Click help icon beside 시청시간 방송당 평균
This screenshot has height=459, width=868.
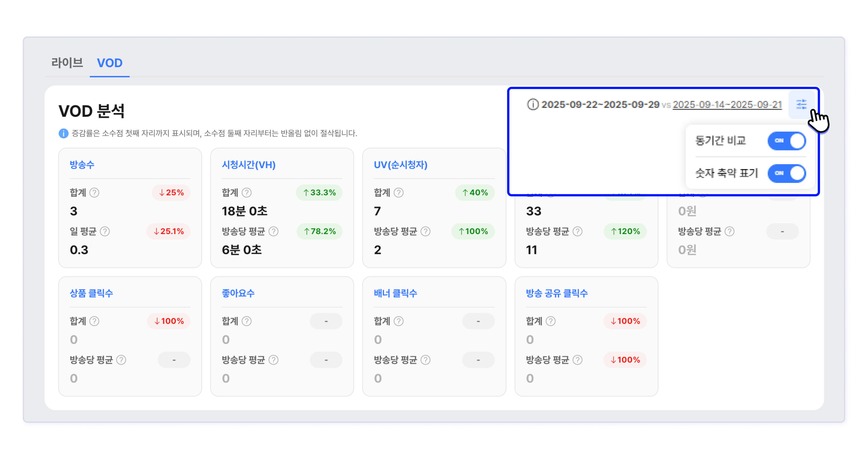tap(274, 231)
